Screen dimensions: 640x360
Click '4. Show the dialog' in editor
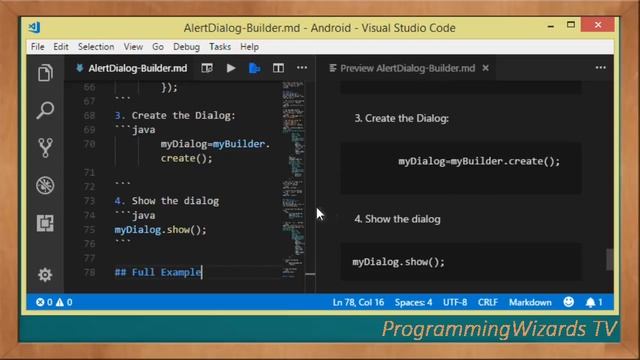coord(167,201)
